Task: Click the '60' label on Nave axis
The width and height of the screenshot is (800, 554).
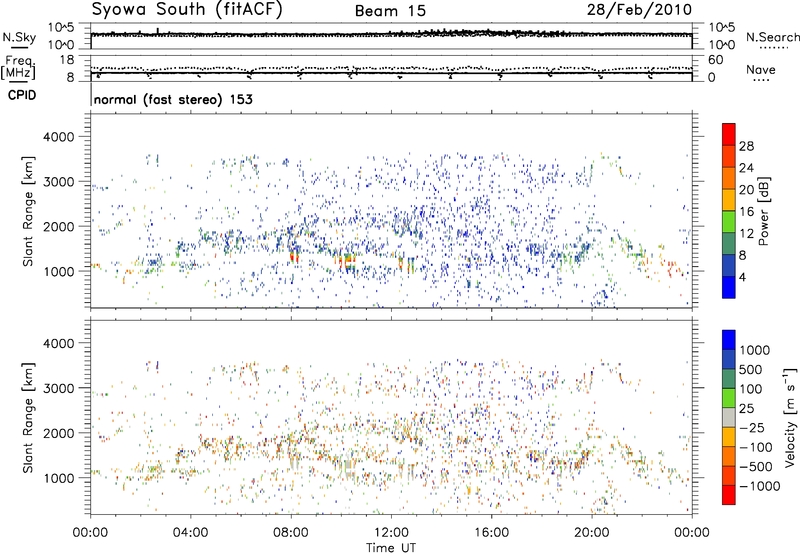Action: point(715,60)
